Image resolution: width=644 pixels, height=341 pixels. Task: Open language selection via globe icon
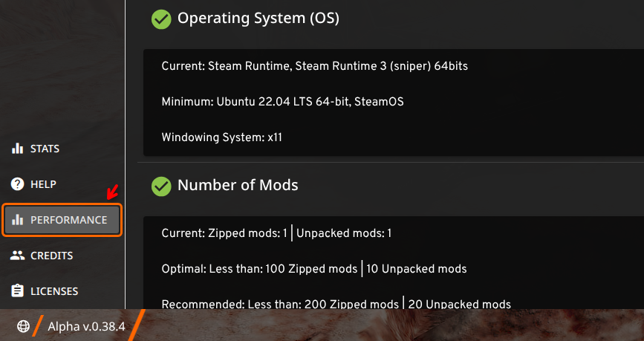[23, 326]
